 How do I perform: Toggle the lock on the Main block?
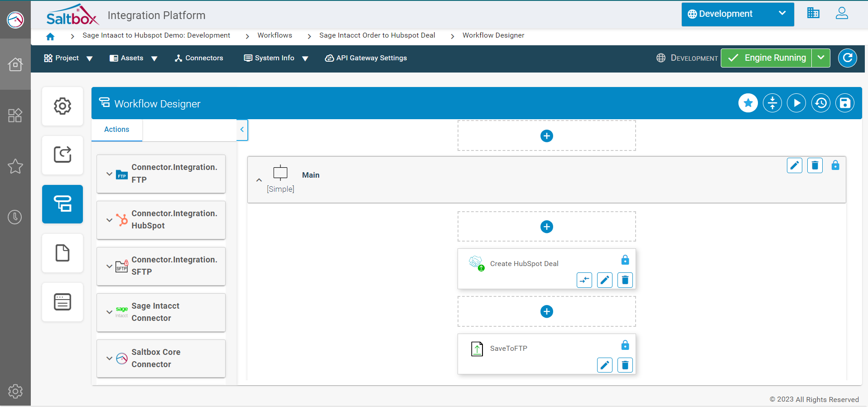pos(835,165)
